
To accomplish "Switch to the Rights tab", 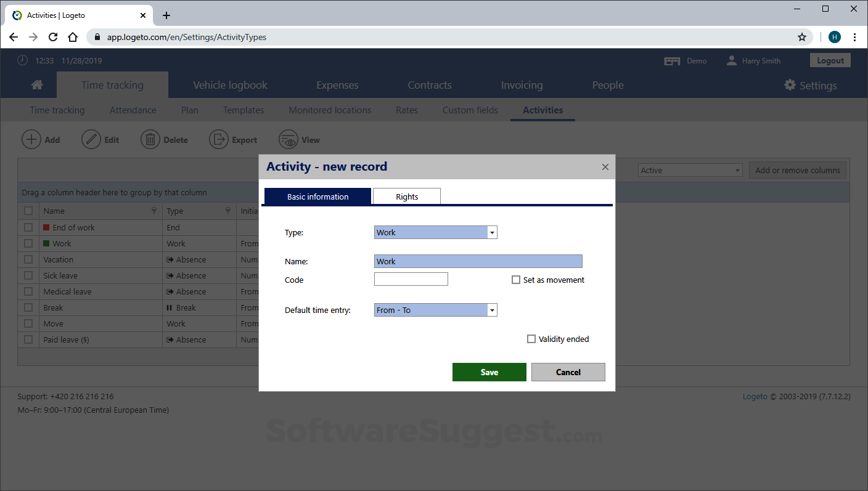I will [x=406, y=196].
